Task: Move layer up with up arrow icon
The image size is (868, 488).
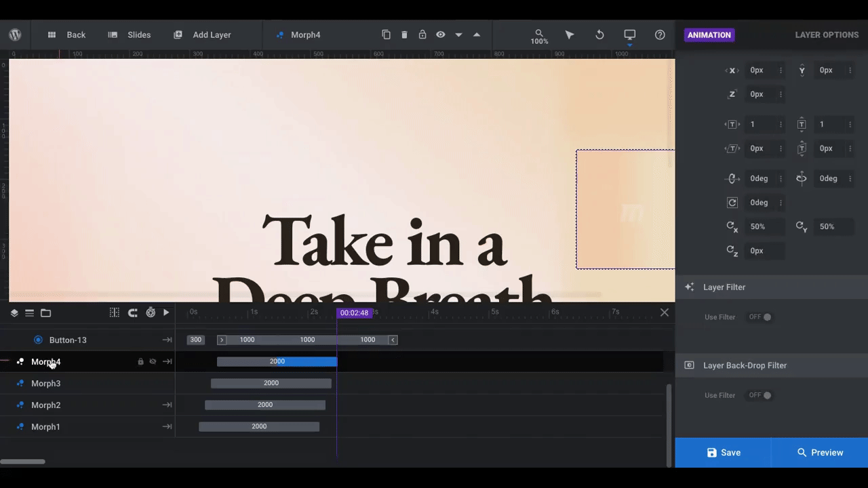Action: (477, 35)
